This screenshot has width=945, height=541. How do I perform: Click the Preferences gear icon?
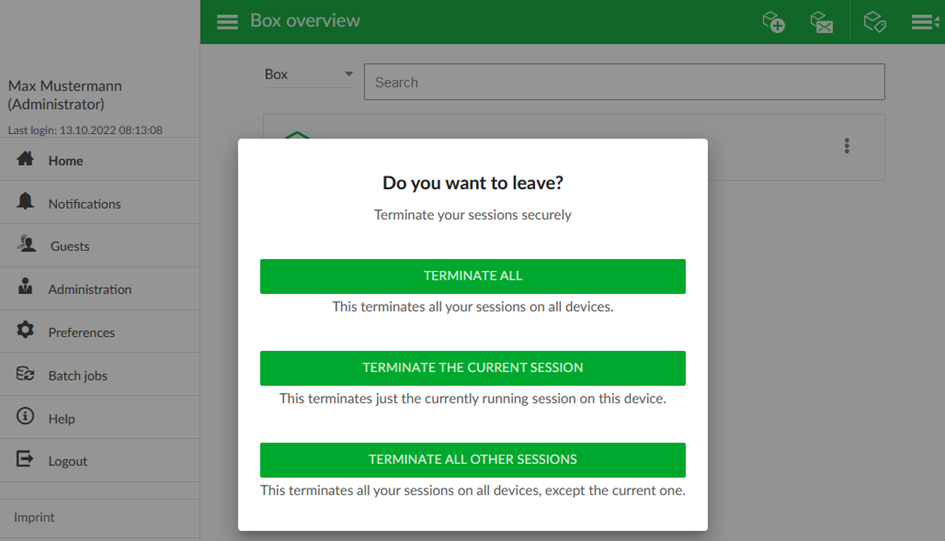[25, 330]
